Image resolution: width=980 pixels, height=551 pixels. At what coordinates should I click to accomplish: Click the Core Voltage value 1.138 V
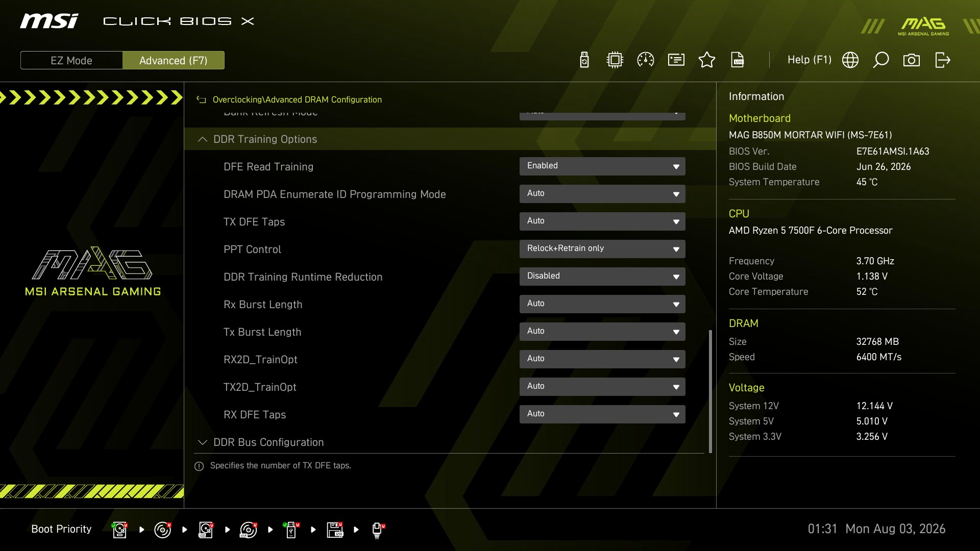pos(872,277)
